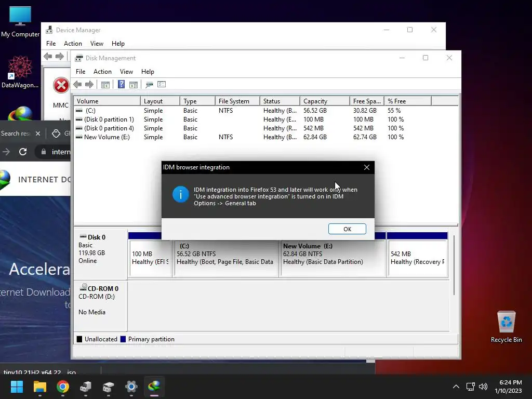Click 62.74 GB free space cell
The image size is (532, 399).
[365, 137]
